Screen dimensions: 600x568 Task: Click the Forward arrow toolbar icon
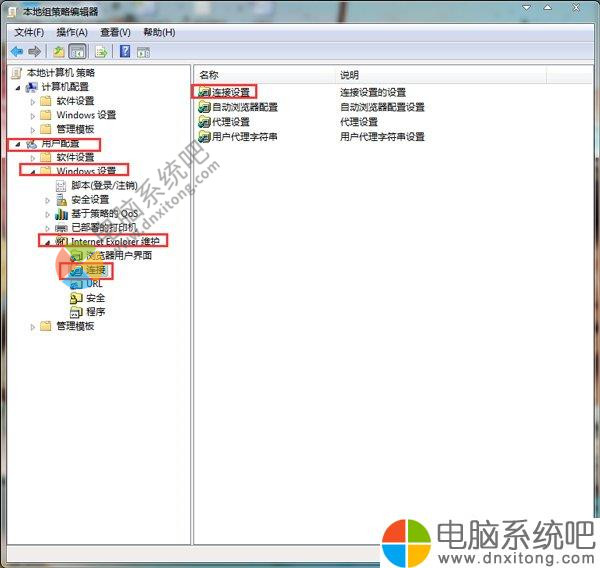34,51
